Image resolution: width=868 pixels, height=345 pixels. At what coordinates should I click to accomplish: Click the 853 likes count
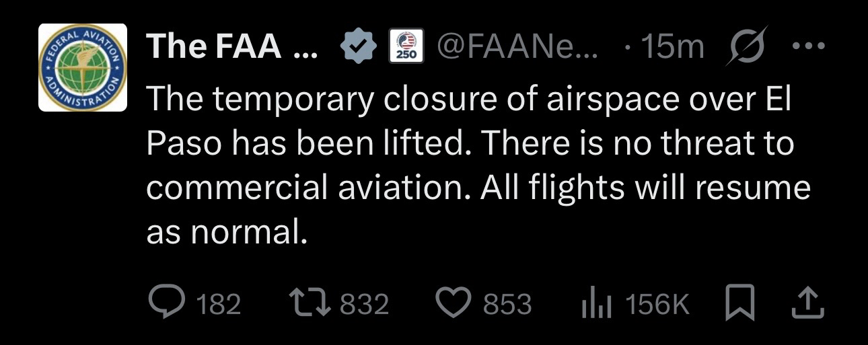pyautogui.click(x=508, y=305)
